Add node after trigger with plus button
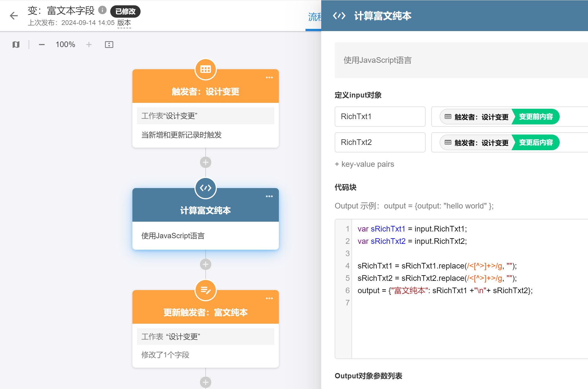 coord(205,162)
